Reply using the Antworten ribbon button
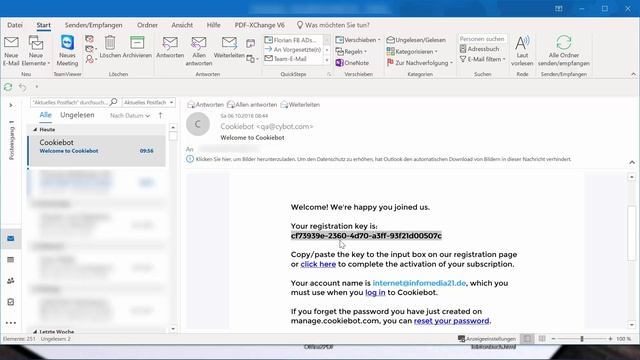 [x=170, y=47]
